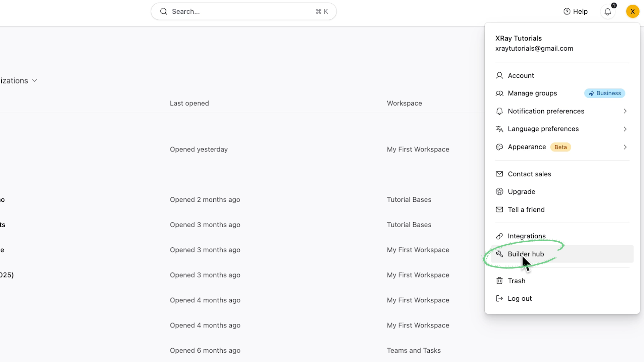Screen dimensions: 644x362
Task: Click the Upgrade option
Action: (521, 191)
